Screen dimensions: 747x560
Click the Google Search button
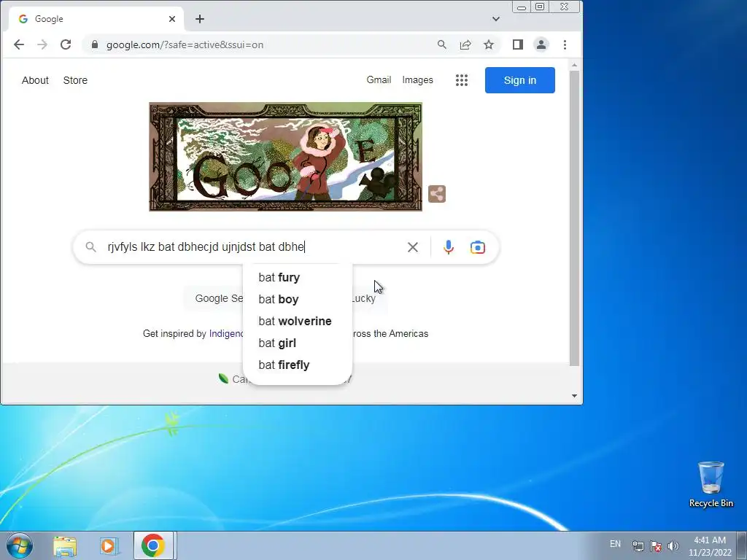point(214,298)
